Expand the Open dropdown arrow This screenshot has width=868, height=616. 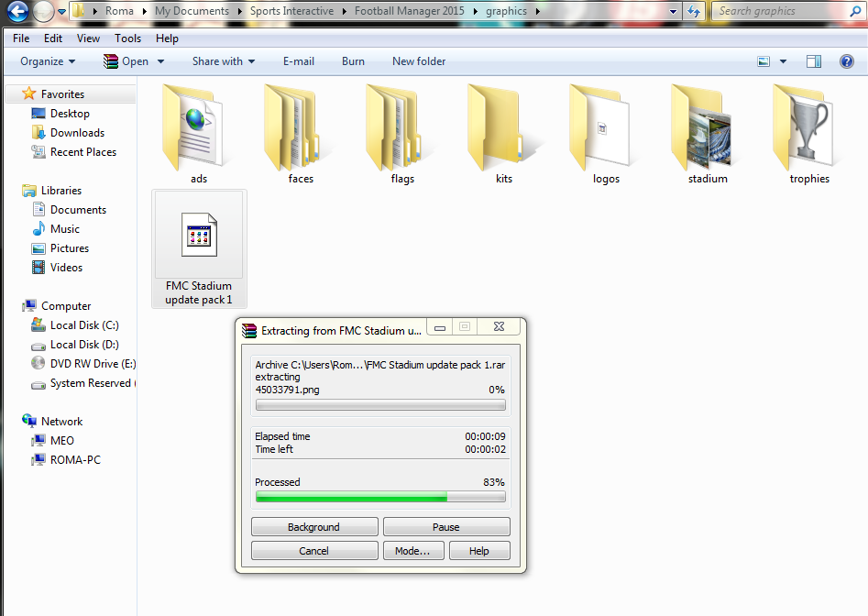click(x=160, y=61)
